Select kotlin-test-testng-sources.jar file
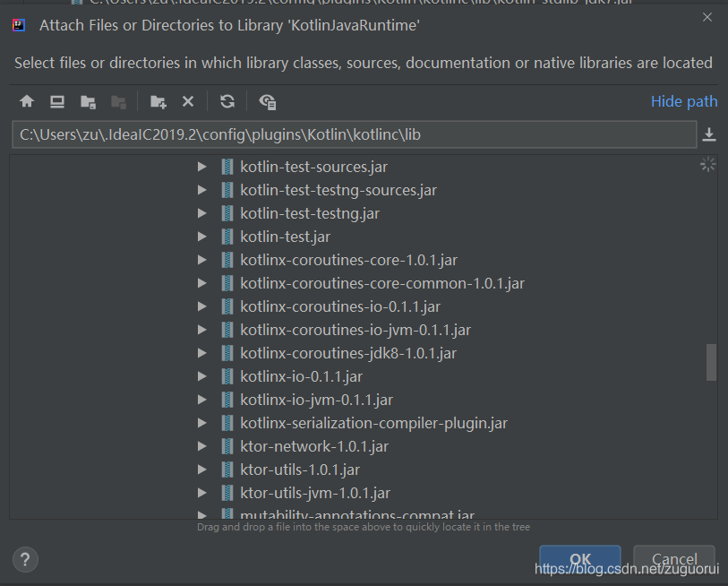The image size is (728, 586). coord(338,190)
